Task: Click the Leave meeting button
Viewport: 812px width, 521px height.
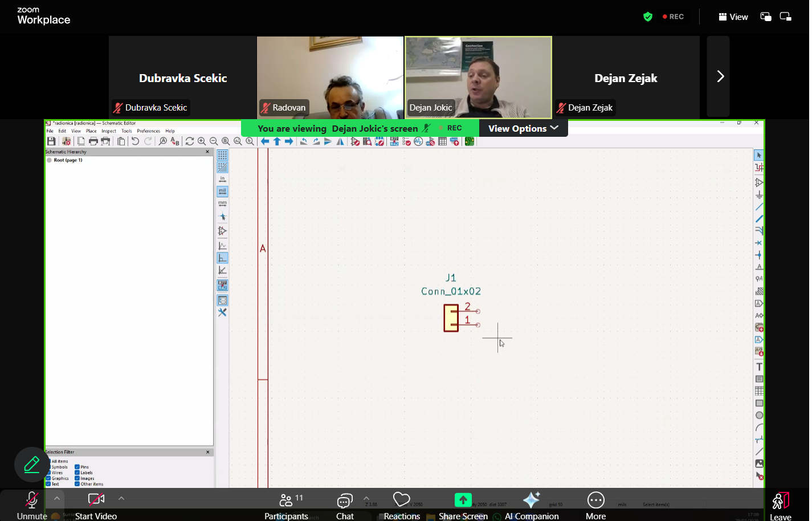Action: [780, 505]
